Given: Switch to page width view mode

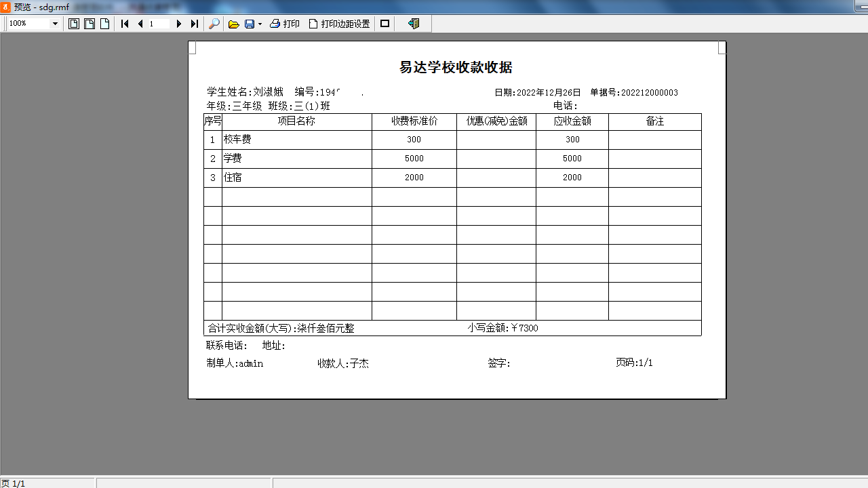Looking at the screenshot, I should click(89, 23).
